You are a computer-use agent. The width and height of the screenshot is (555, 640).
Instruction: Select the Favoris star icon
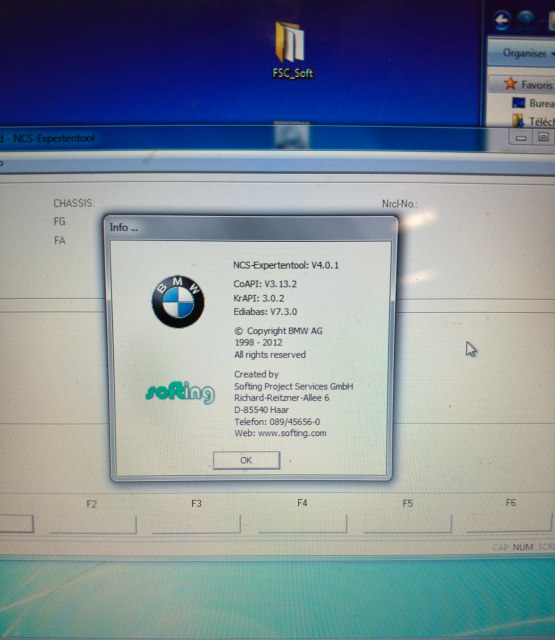pos(510,84)
